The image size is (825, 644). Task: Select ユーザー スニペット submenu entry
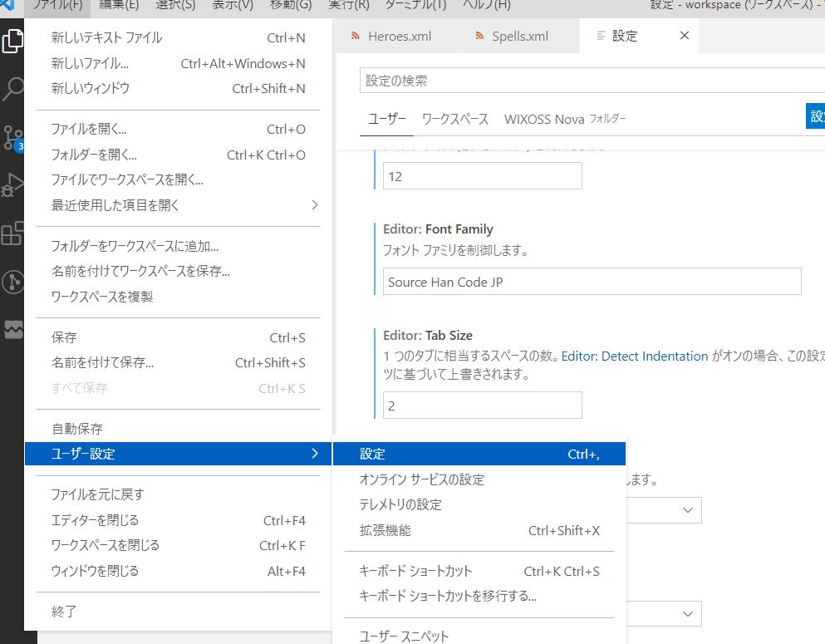click(479, 637)
